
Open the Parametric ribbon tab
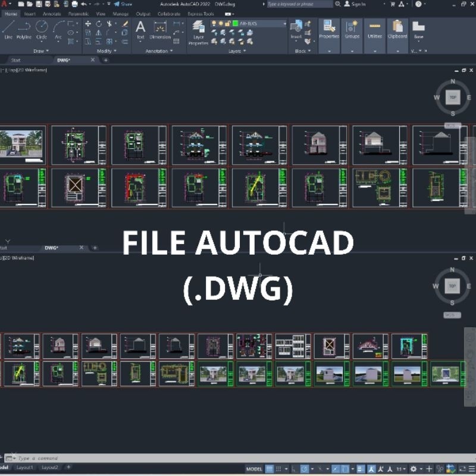79,14
